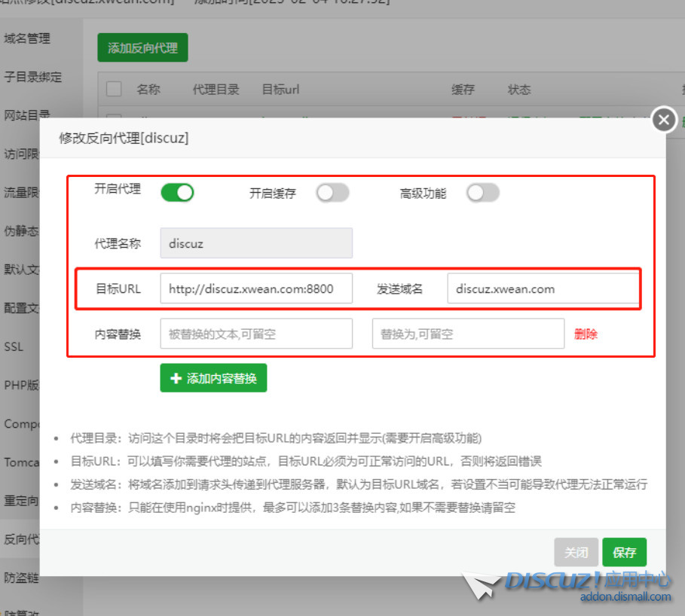Open the 配置文件 sidebar tab
Image resolution: width=685 pixels, height=616 pixels.
point(21,308)
